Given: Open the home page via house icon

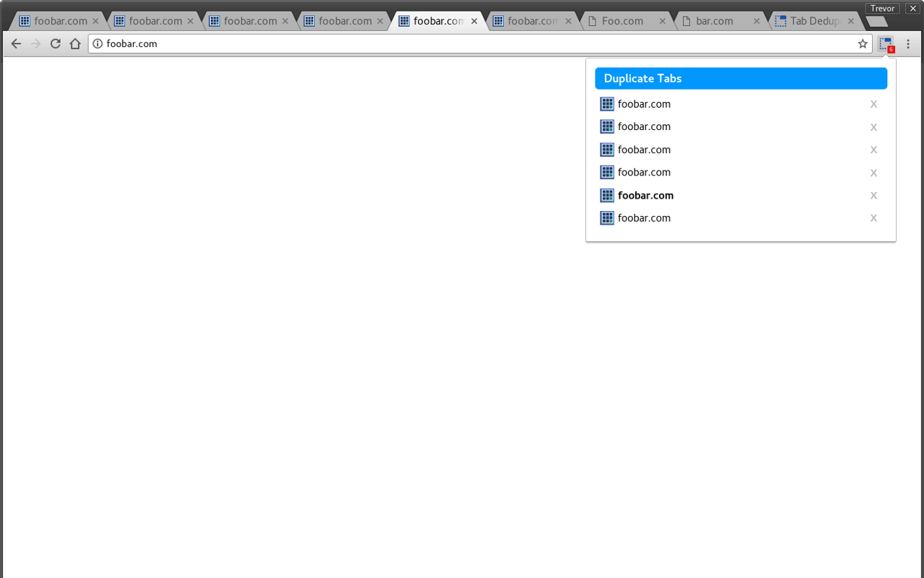Looking at the screenshot, I should click(x=75, y=44).
